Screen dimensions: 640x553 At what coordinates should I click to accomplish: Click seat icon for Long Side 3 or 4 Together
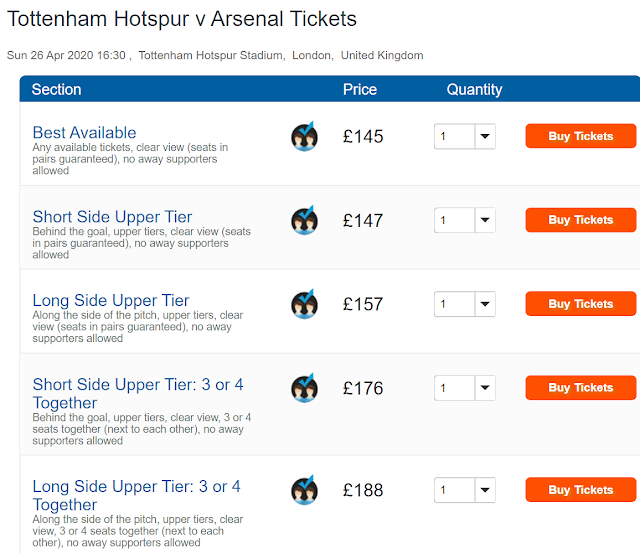click(304, 490)
